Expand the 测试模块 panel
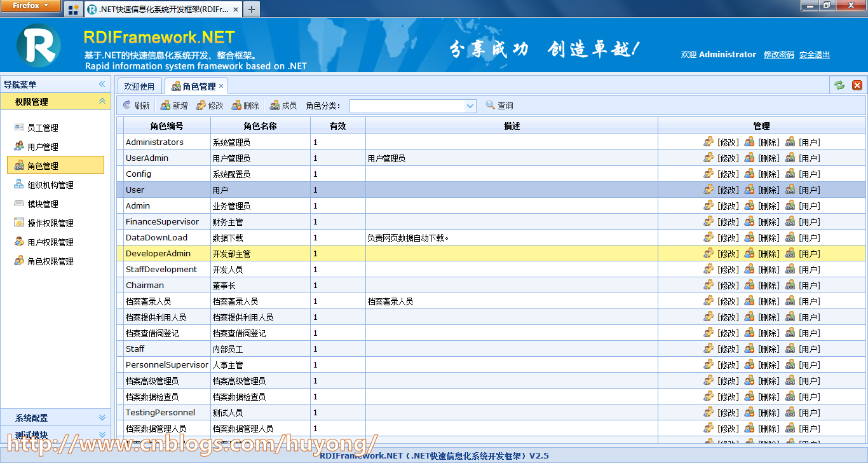The height and width of the screenshot is (463, 868). [55, 434]
